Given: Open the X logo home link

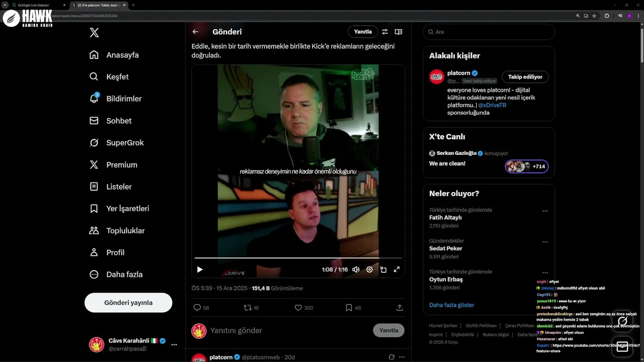Looking at the screenshot, I should point(94,33).
